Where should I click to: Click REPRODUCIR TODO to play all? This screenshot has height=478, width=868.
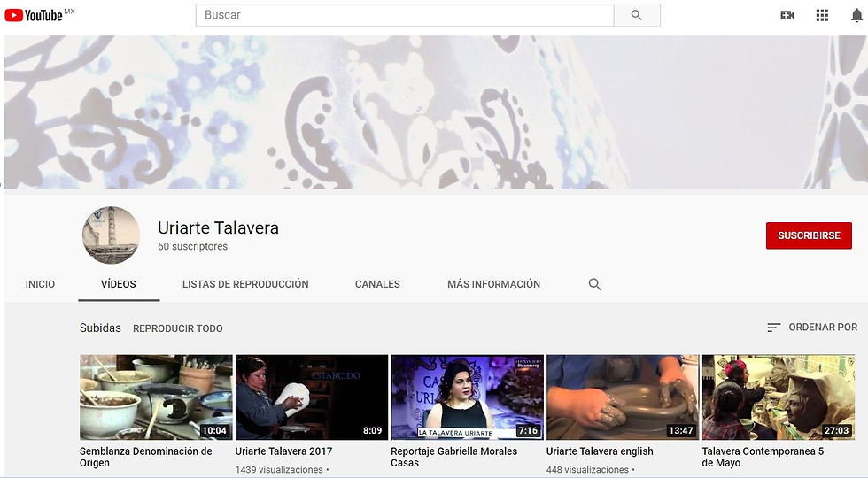pyautogui.click(x=178, y=328)
